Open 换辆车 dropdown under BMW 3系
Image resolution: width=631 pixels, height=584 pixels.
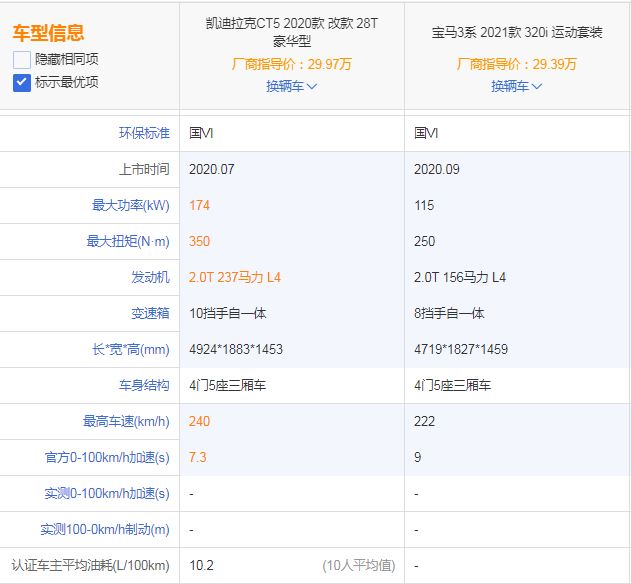click(x=516, y=86)
